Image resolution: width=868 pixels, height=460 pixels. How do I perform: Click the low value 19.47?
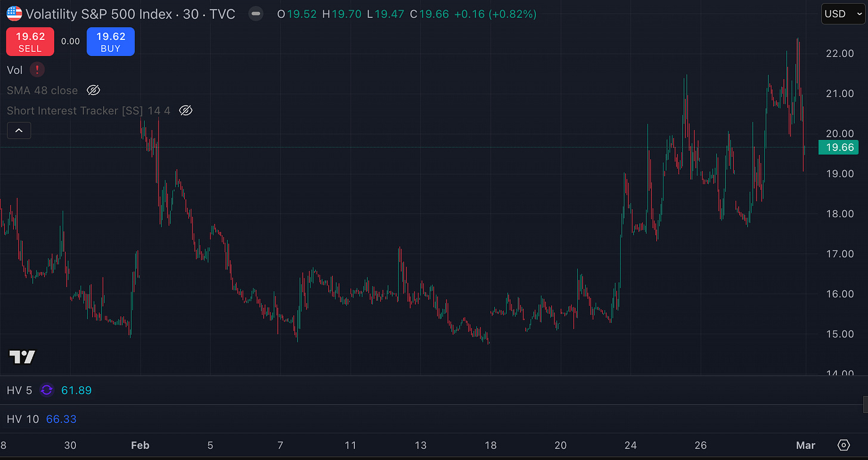pos(390,14)
